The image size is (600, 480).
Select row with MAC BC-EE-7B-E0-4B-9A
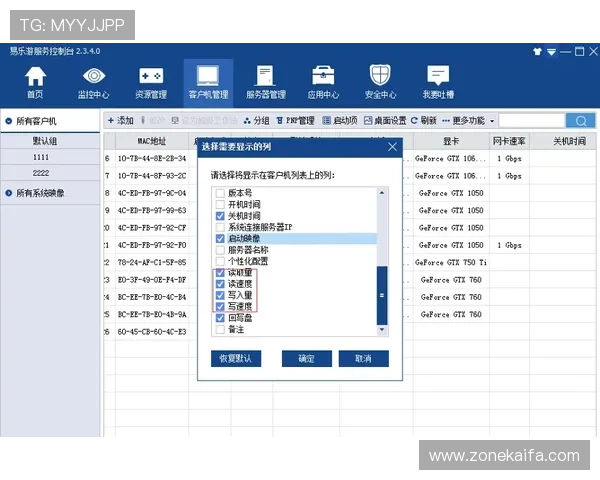[x=152, y=315]
